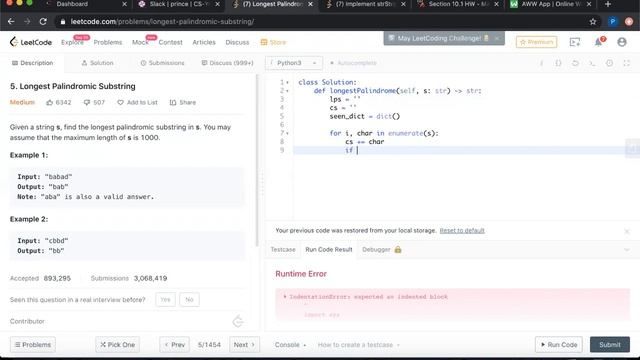Open the Problems nav item
This screenshot has height=360, width=640.
tap(108, 42)
